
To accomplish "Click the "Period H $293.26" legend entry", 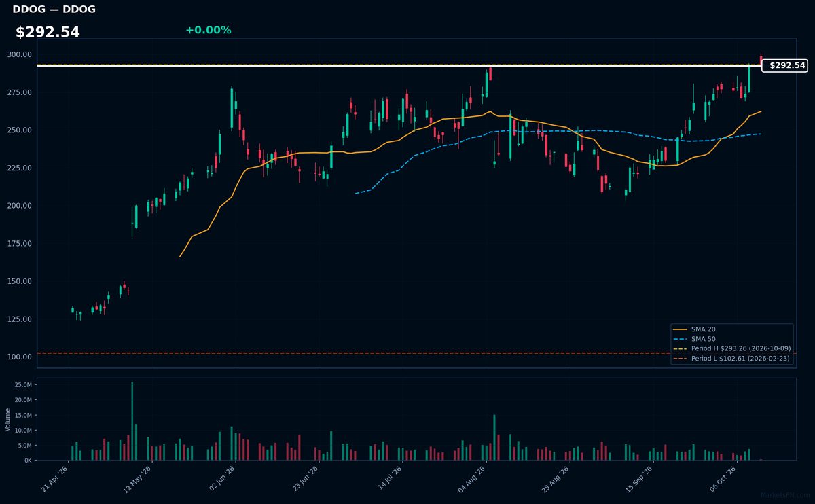I will point(732,348).
